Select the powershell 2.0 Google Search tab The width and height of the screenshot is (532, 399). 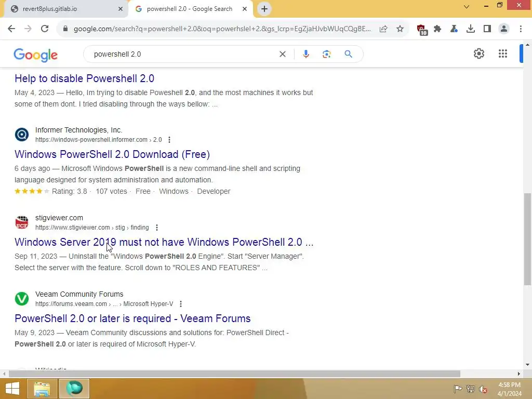click(x=190, y=9)
